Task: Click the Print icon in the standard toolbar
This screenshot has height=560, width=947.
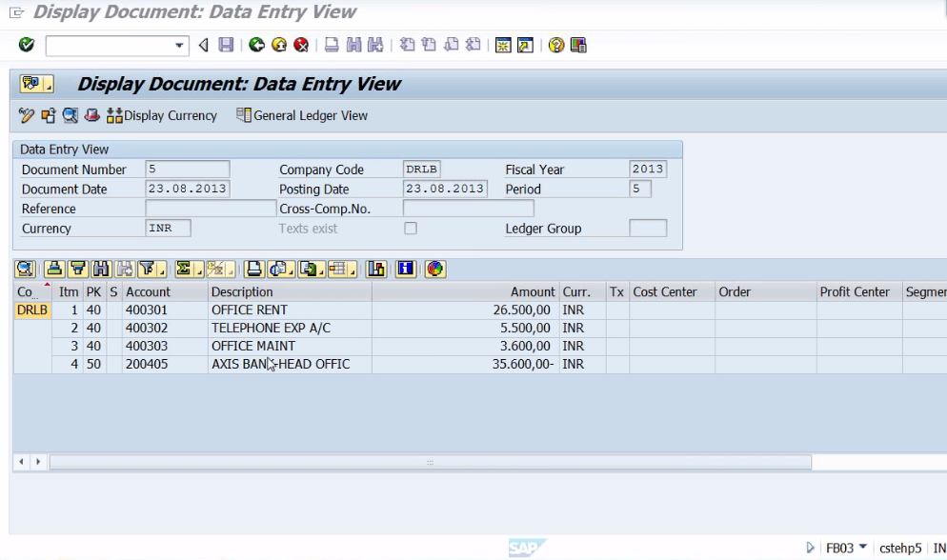Action: tap(332, 46)
